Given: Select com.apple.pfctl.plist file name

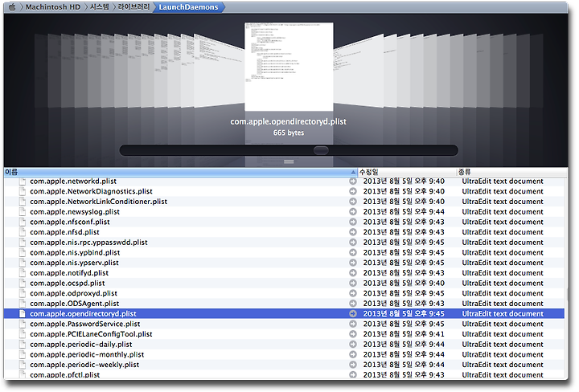Looking at the screenshot, I should pyautogui.click(x=64, y=374).
